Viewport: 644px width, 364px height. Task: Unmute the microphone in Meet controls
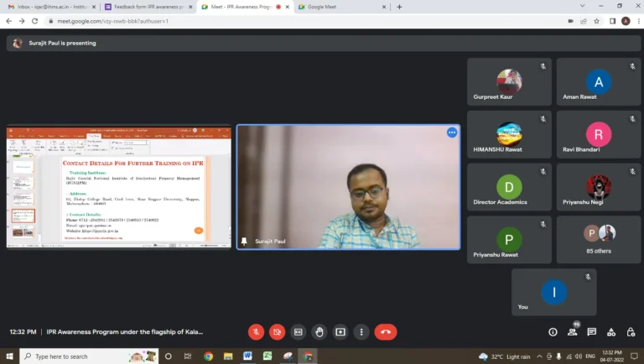pos(256,332)
